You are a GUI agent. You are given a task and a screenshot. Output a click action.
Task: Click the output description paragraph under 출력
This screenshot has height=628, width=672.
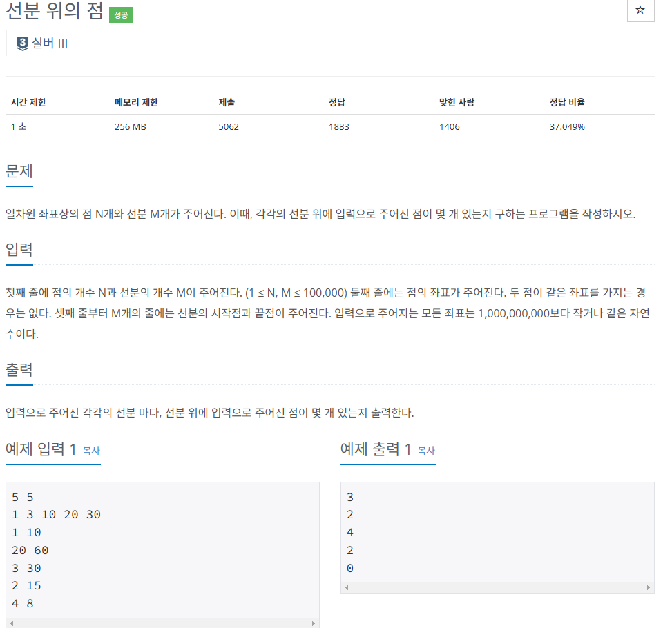point(209,413)
